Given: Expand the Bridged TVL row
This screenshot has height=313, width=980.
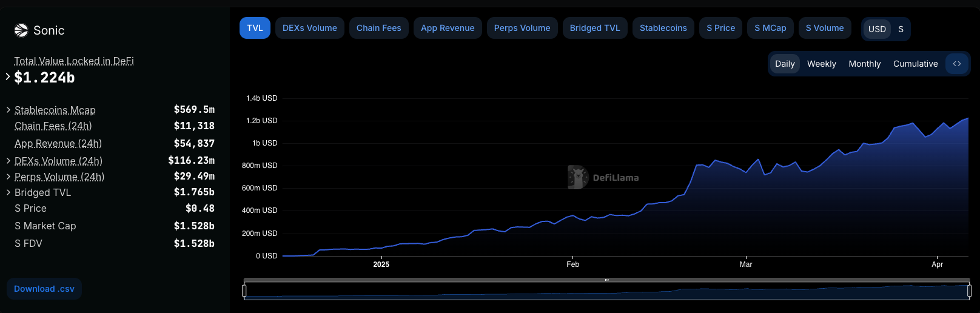Looking at the screenshot, I should pyautogui.click(x=8, y=192).
